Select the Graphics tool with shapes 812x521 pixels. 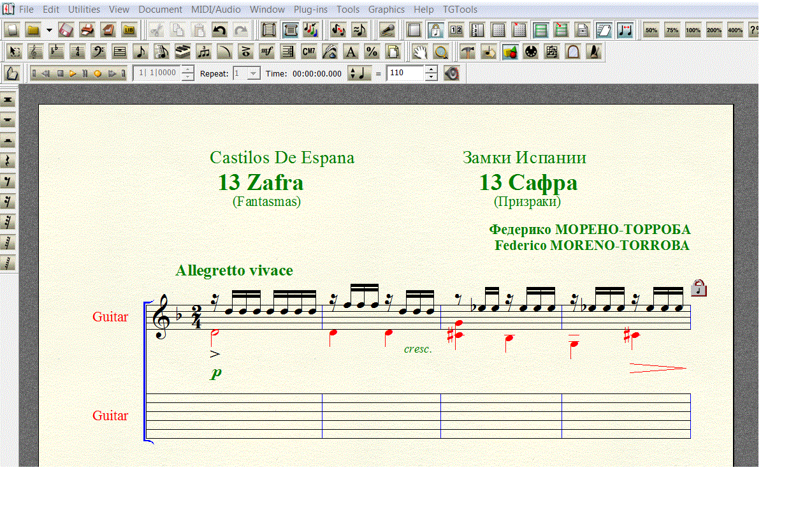click(x=509, y=52)
